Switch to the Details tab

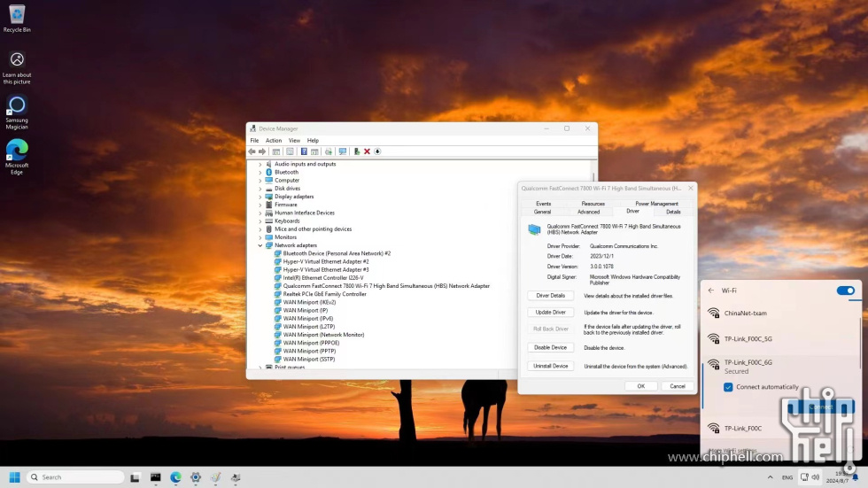(x=673, y=212)
